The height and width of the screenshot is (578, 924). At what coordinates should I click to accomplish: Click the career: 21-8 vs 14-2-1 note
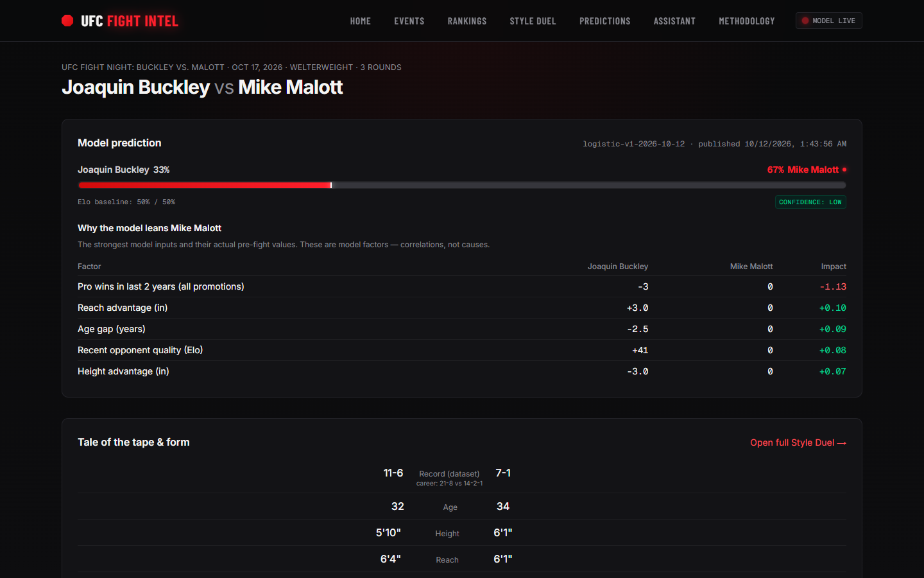[x=449, y=484]
